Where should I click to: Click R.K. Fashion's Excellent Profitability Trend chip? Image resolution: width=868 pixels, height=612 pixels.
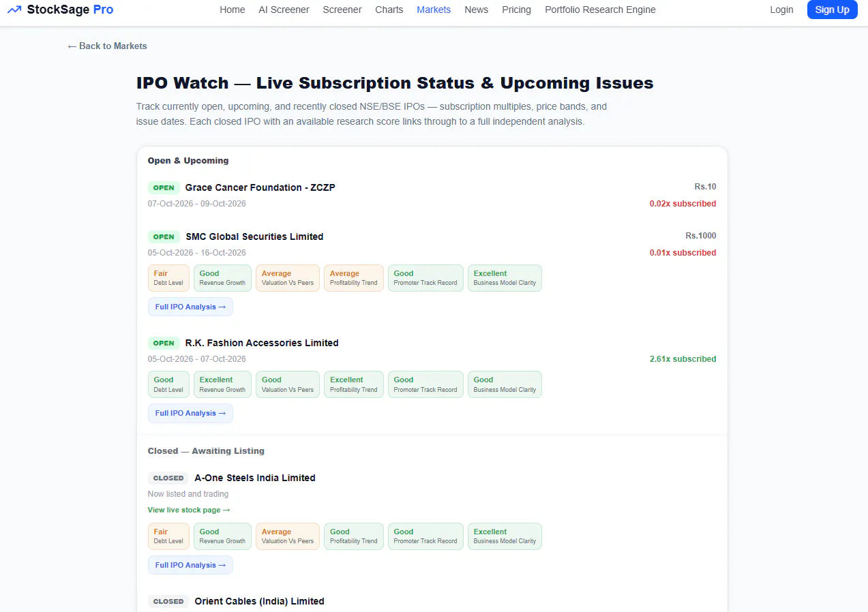coord(353,384)
